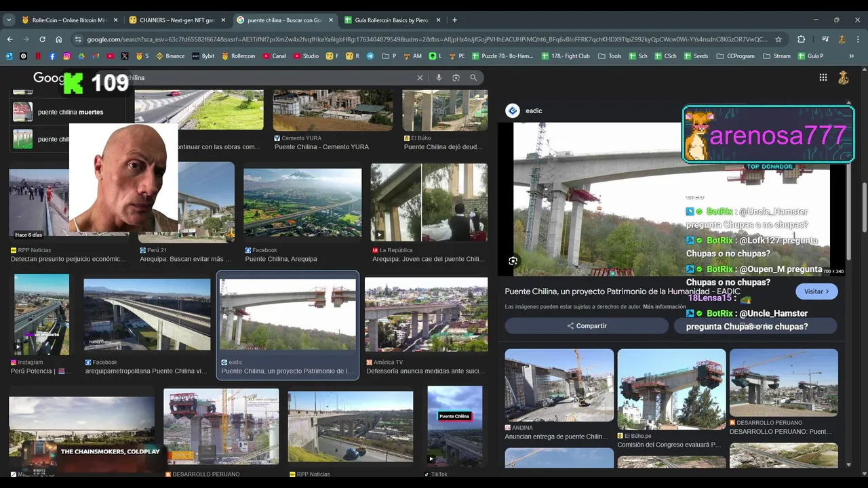Open the América TV Defensoría thumbnail
The image size is (868, 488).
pos(426,314)
